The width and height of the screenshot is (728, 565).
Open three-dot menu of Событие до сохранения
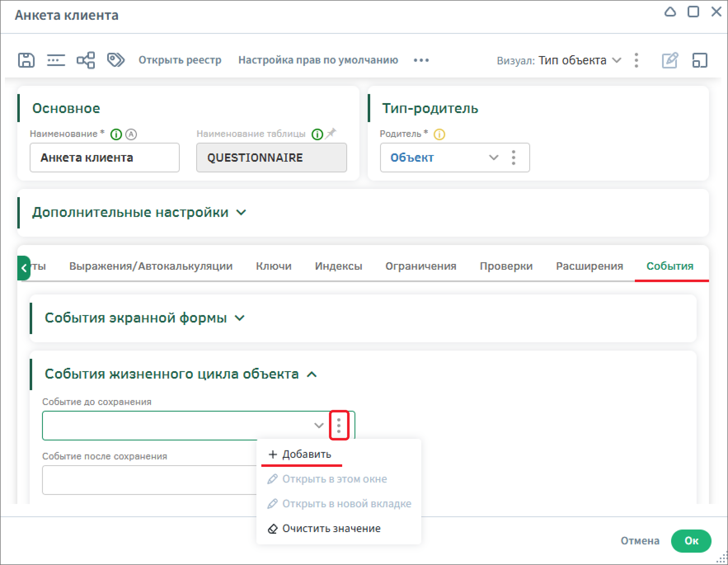click(x=339, y=425)
